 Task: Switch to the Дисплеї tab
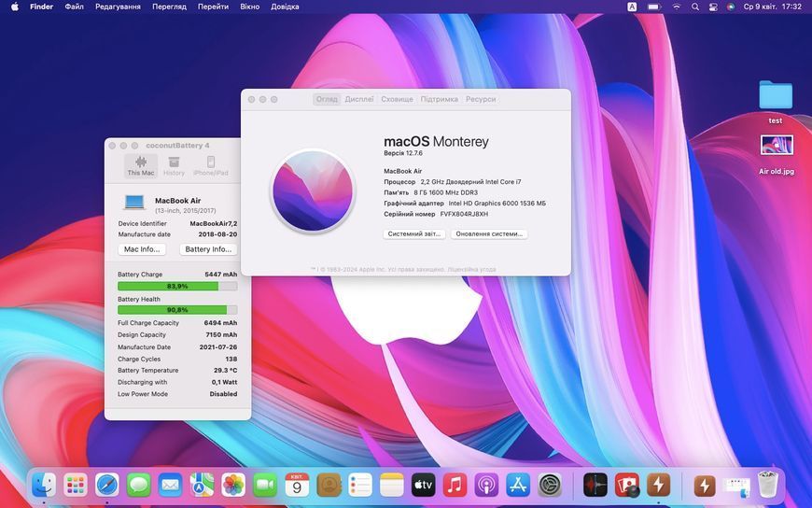click(x=359, y=99)
